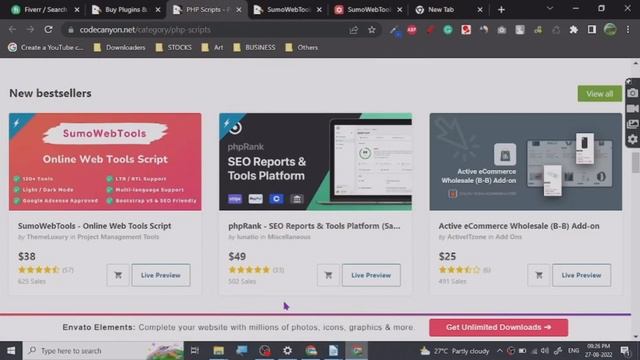
Task: Open Project Management Tools category link
Action: tap(118, 237)
